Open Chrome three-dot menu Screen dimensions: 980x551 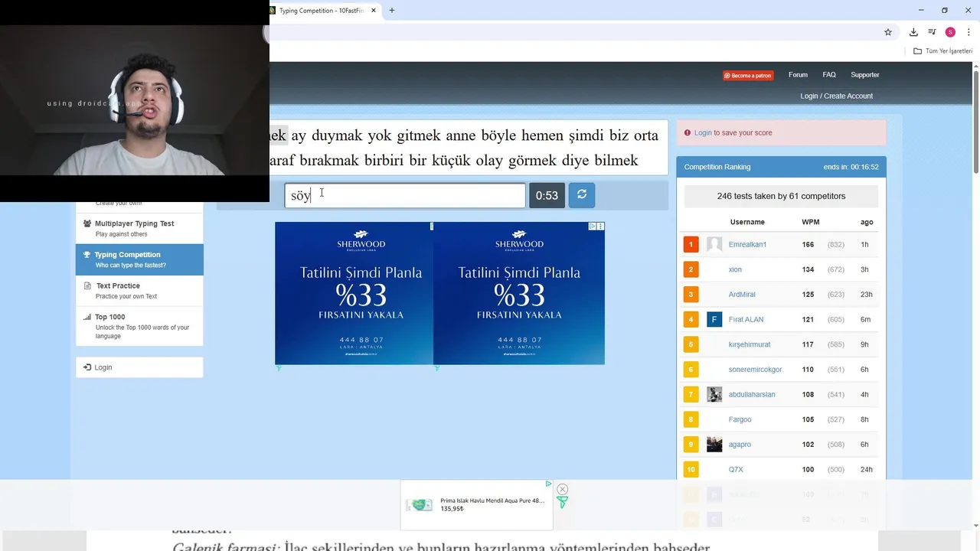click(x=969, y=32)
